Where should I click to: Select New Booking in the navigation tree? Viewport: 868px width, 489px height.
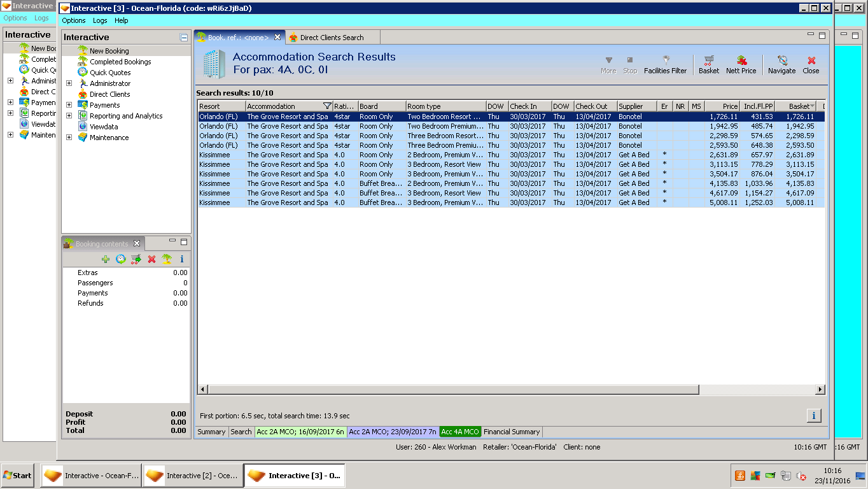tap(109, 51)
